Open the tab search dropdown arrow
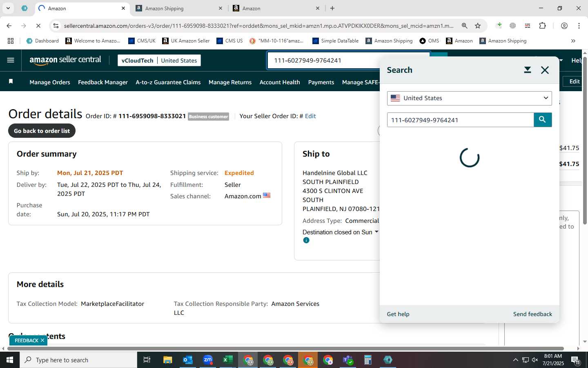 8,8
